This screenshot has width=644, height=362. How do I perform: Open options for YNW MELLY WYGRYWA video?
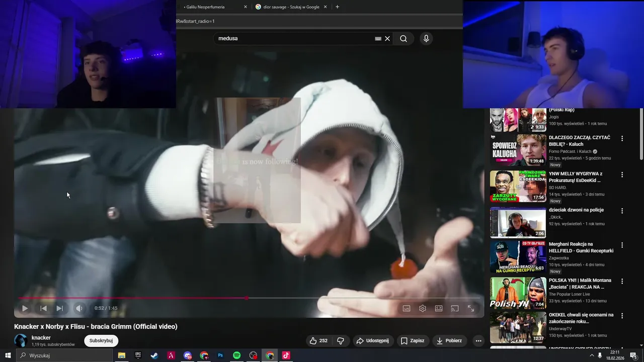click(622, 174)
